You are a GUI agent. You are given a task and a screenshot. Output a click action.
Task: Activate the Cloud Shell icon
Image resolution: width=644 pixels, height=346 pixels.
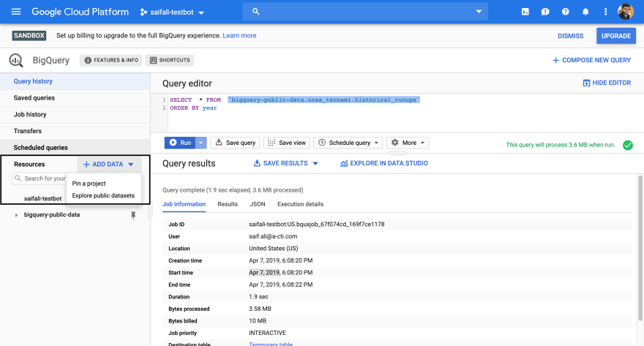[x=525, y=12]
